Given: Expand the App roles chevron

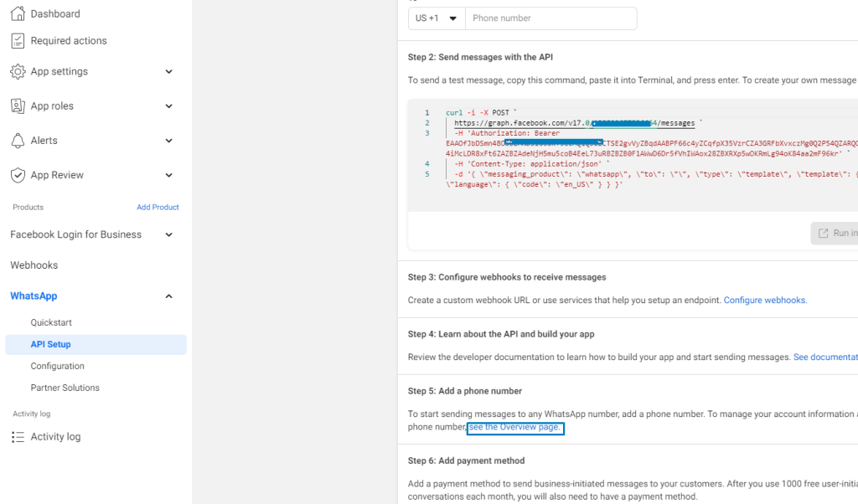Looking at the screenshot, I should pos(169,106).
